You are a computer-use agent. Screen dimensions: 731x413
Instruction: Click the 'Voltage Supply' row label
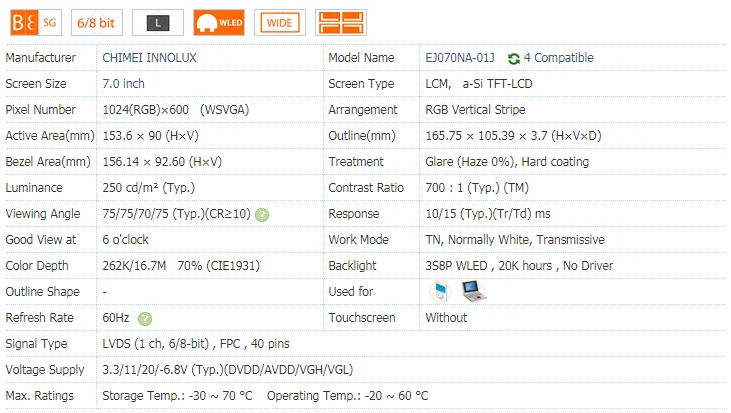[x=45, y=370]
